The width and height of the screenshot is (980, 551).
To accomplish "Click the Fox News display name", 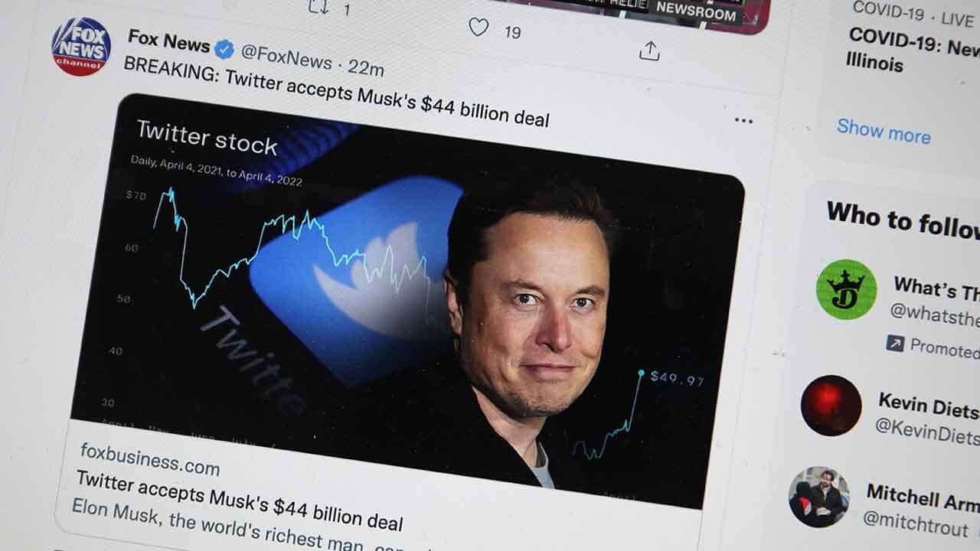I will point(168,41).
